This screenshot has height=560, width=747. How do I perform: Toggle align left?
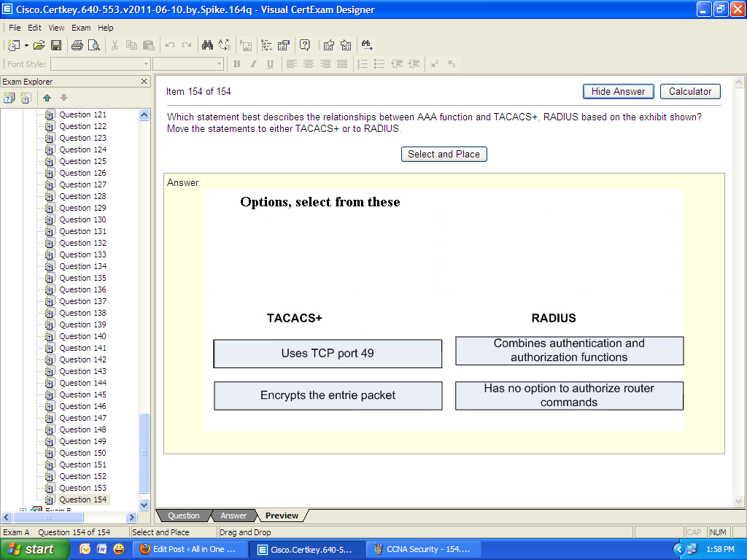[292, 64]
